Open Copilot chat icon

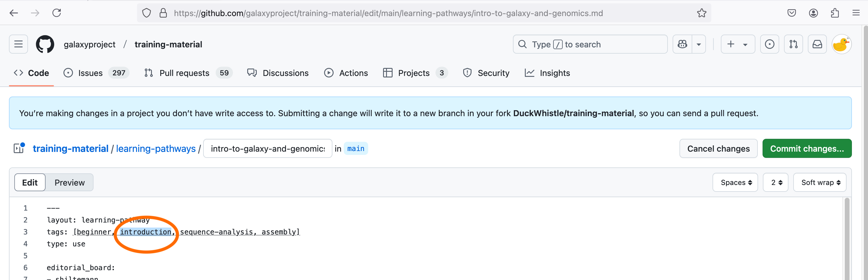click(682, 44)
